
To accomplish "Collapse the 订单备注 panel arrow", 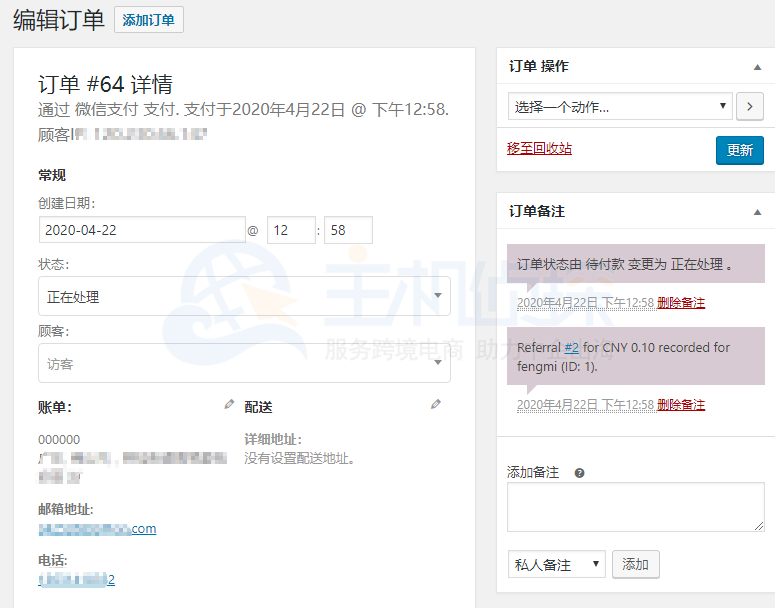I will pos(757,212).
